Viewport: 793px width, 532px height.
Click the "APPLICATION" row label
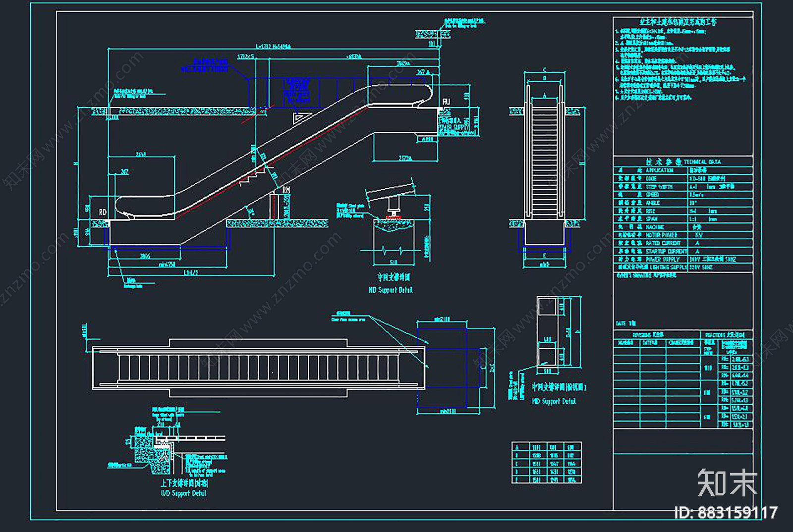coord(659,170)
